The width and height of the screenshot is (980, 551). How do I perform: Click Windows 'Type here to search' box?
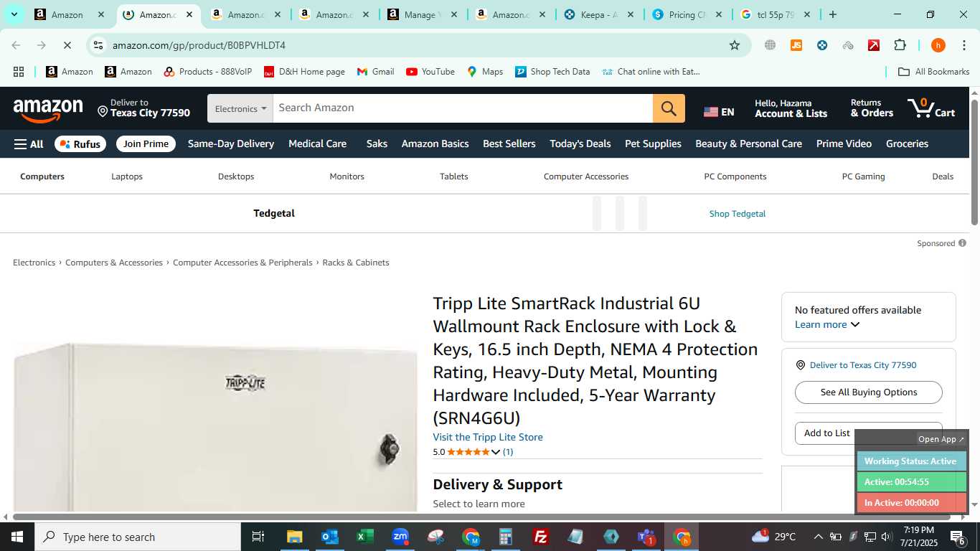point(138,537)
